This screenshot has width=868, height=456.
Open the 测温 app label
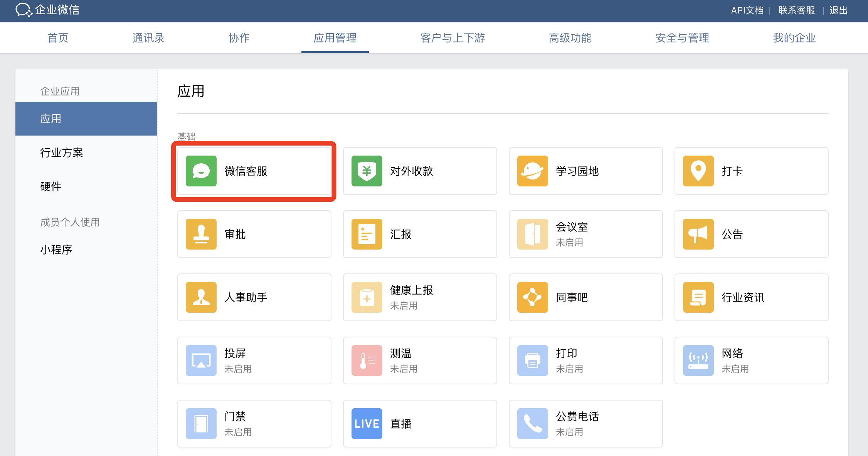pyautogui.click(x=401, y=354)
